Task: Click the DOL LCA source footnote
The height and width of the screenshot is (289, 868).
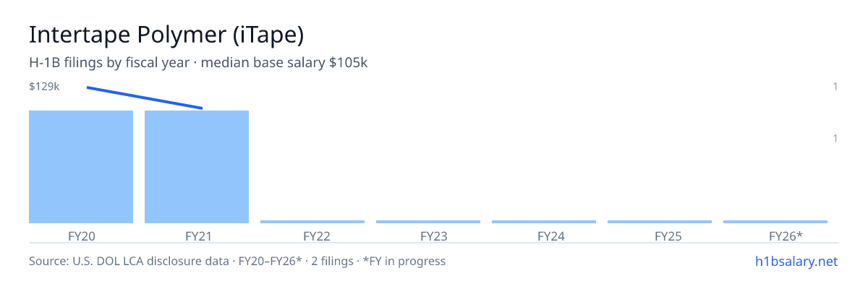Action: coord(237,261)
